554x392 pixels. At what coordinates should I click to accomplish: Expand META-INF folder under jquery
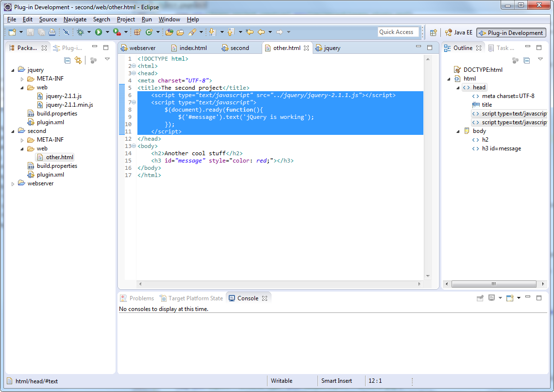[22, 79]
